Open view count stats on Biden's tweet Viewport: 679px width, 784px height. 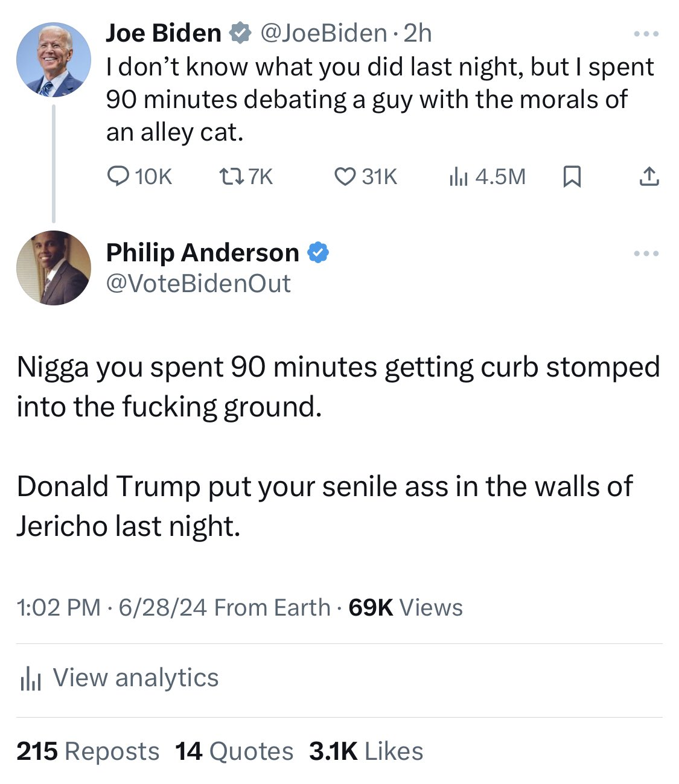(x=458, y=176)
